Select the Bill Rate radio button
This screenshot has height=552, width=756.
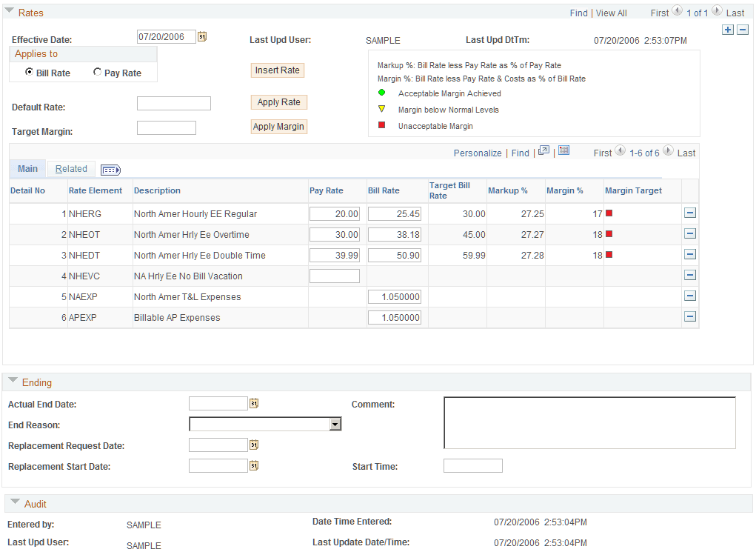29,71
